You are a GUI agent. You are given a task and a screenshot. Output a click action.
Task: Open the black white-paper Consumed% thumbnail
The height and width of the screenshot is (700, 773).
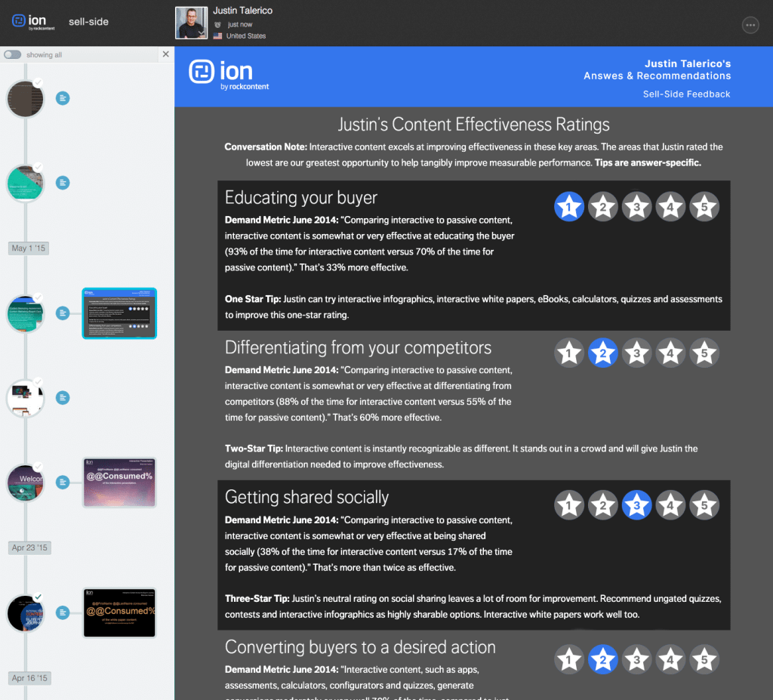click(x=119, y=612)
